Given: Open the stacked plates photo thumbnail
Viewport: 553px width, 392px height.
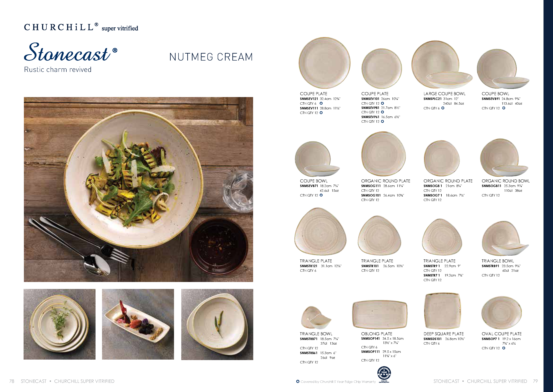Looking at the screenshot, I should (x=59, y=324).
